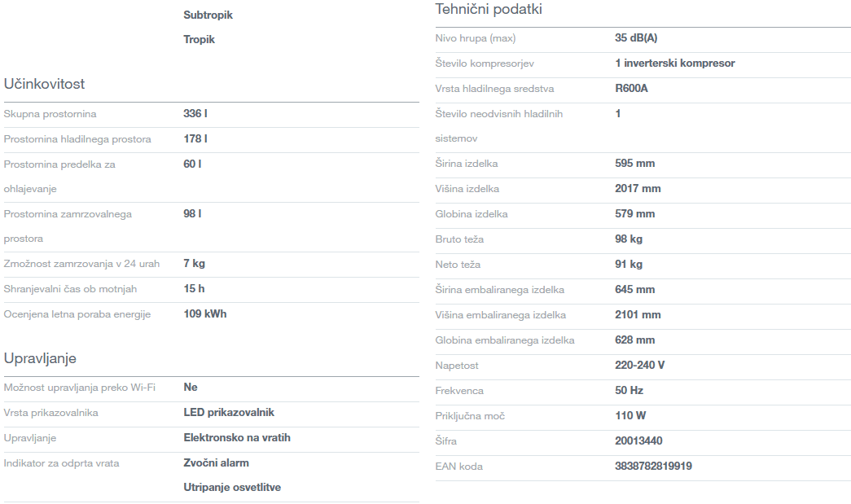This screenshot has height=504, width=851.
Task: Click the R600A refrigerant value
Action: [x=631, y=89]
